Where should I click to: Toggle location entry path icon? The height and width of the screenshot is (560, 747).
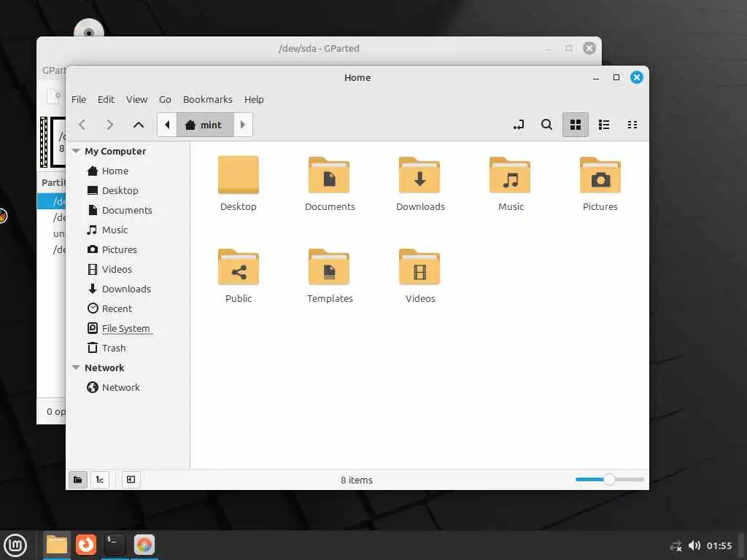519,125
